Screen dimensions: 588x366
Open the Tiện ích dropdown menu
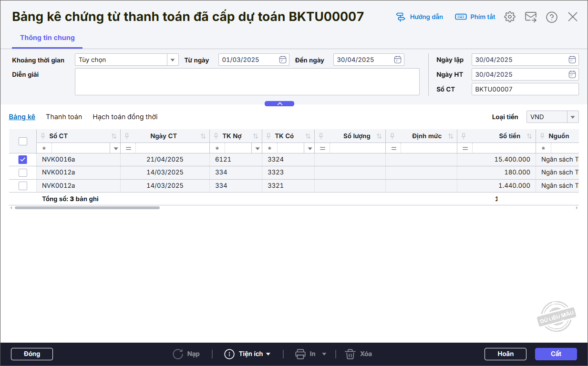[248, 354]
